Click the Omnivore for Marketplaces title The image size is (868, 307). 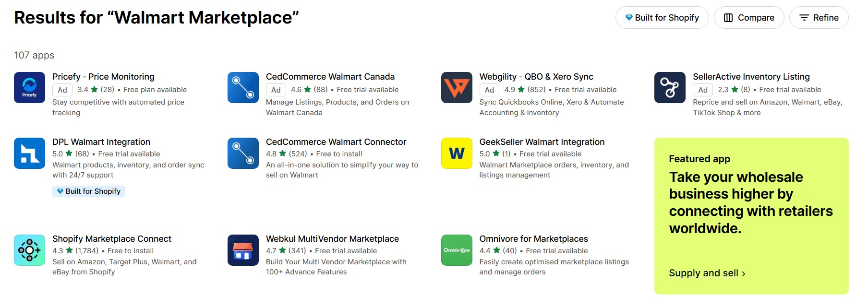[533, 239]
